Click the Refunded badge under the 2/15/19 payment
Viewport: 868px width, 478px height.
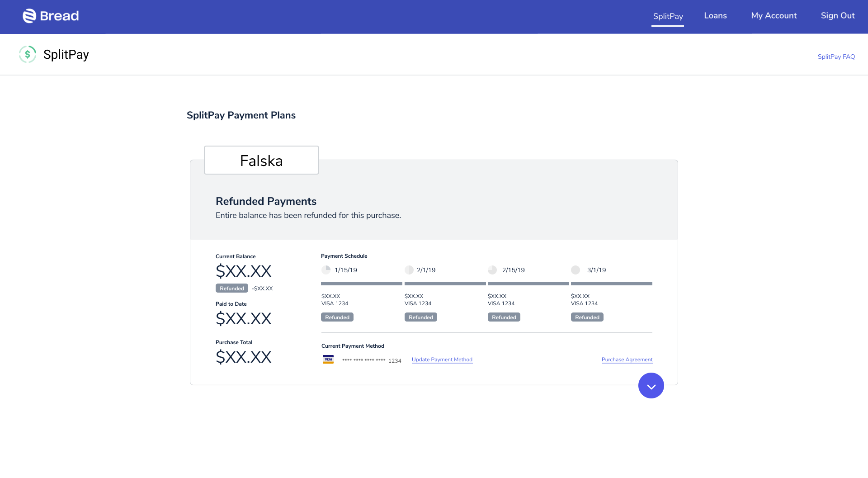(504, 317)
